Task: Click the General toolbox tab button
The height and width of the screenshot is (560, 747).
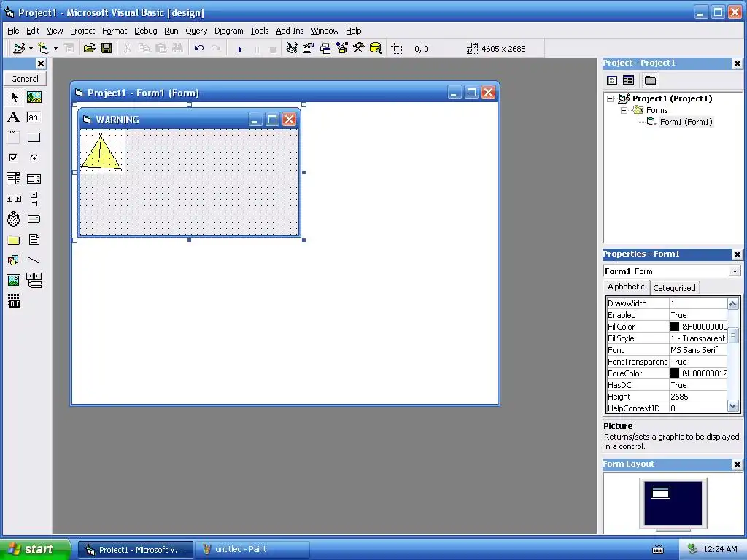Action: [25, 79]
